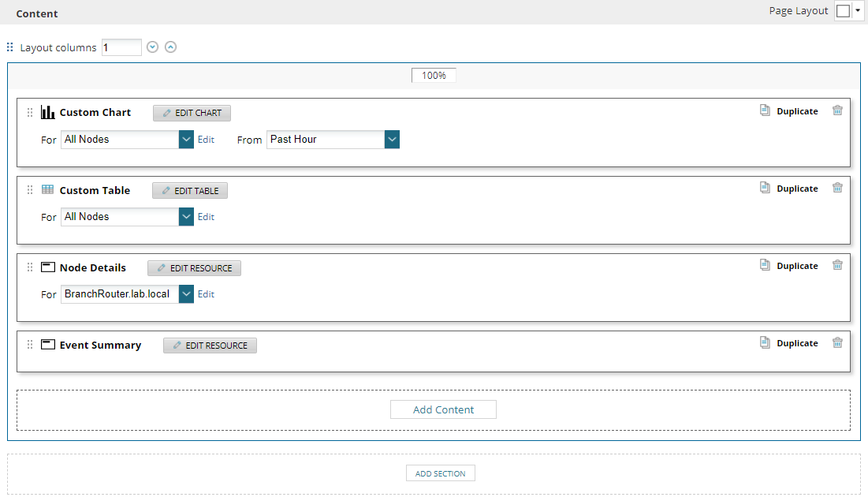Click trash icon for Custom Table
The height and width of the screenshot is (497, 868).
(837, 189)
